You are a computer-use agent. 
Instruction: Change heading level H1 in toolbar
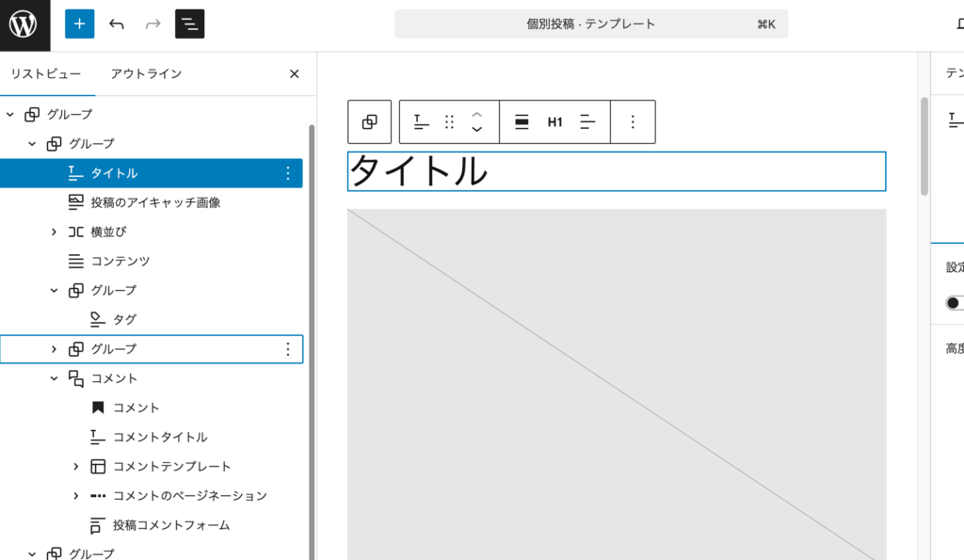554,122
